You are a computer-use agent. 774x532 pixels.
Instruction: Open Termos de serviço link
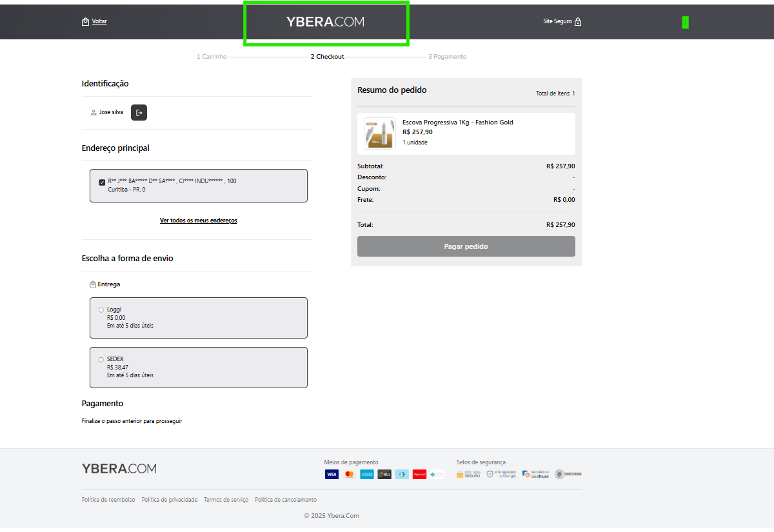(x=226, y=500)
